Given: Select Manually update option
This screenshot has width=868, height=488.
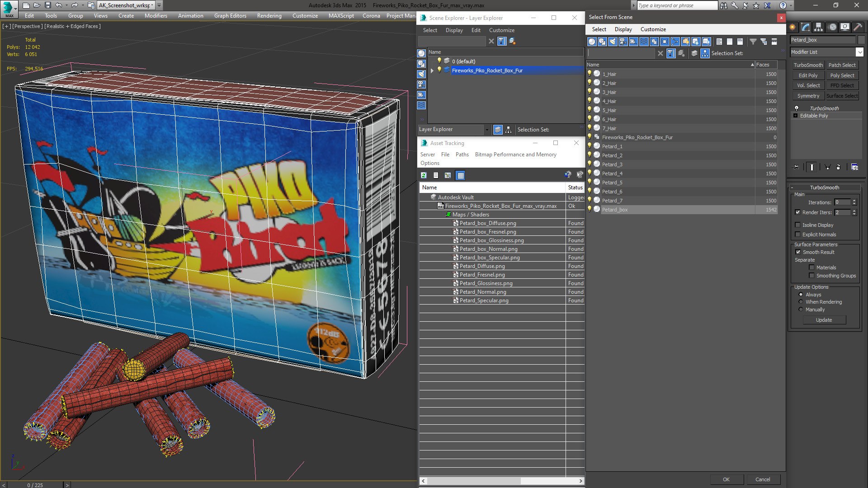Looking at the screenshot, I should [x=801, y=310].
